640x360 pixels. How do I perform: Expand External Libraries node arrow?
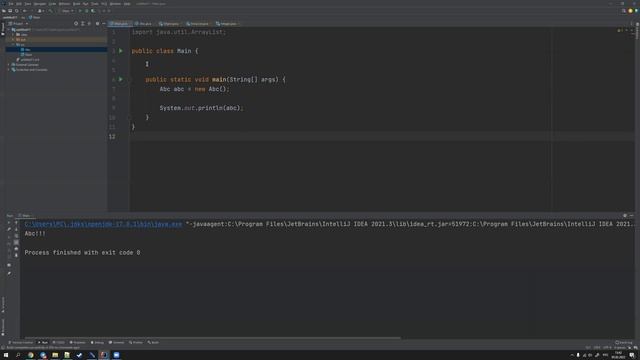click(9, 64)
